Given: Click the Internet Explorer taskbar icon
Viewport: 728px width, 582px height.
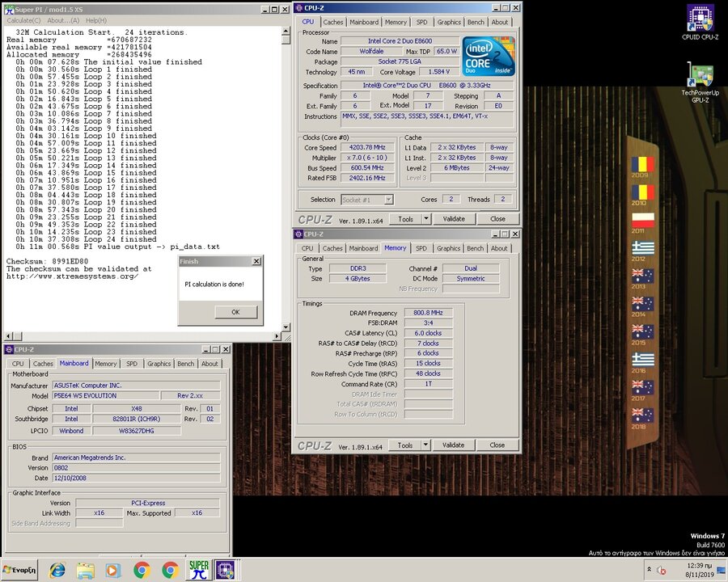Looking at the screenshot, I should pyautogui.click(x=57, y=569).
